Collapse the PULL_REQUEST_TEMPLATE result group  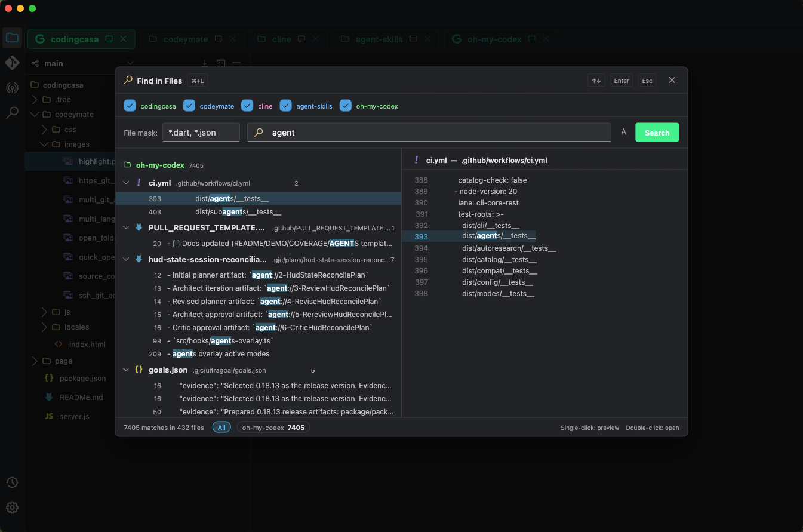pos(126,227)
